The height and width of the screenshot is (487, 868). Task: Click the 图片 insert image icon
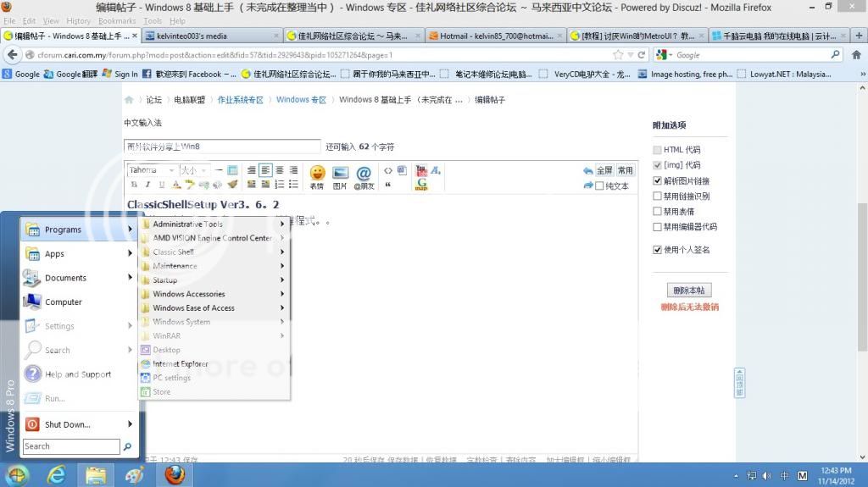(340, 174)
